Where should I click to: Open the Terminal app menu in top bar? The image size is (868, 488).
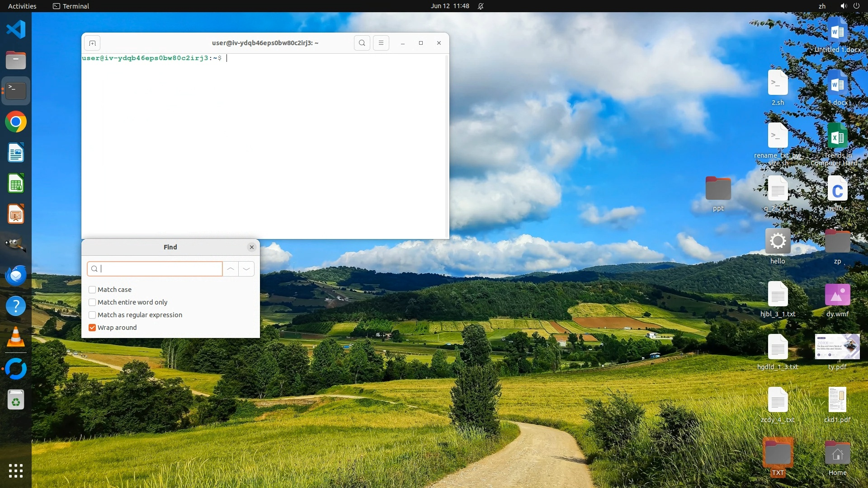tap(71, 6)
